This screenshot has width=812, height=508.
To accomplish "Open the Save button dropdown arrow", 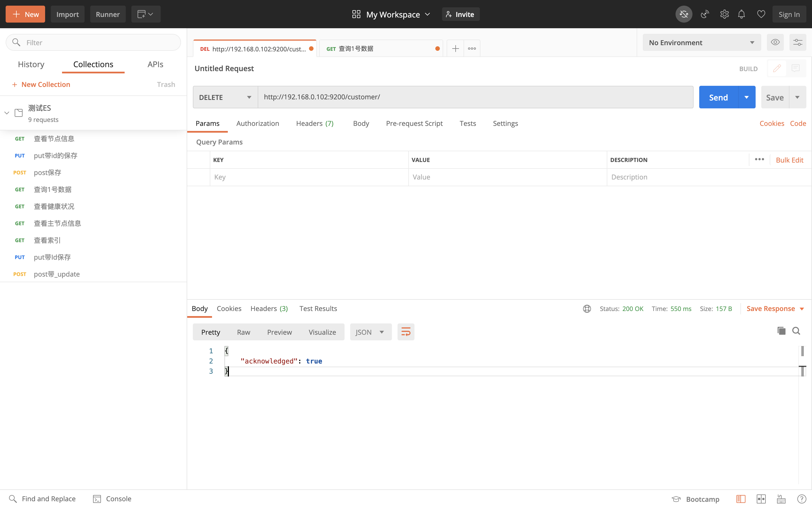I will tap(797, 97).
